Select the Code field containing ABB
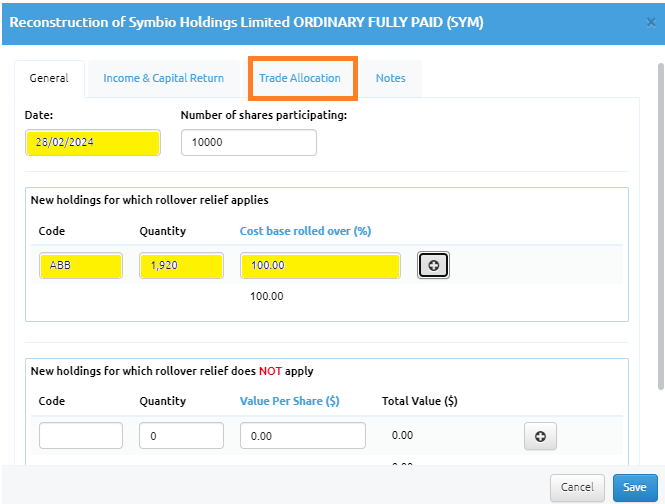The height and width of the screenshot is (504, 665). pyautogui.click(x=81, y=265)
